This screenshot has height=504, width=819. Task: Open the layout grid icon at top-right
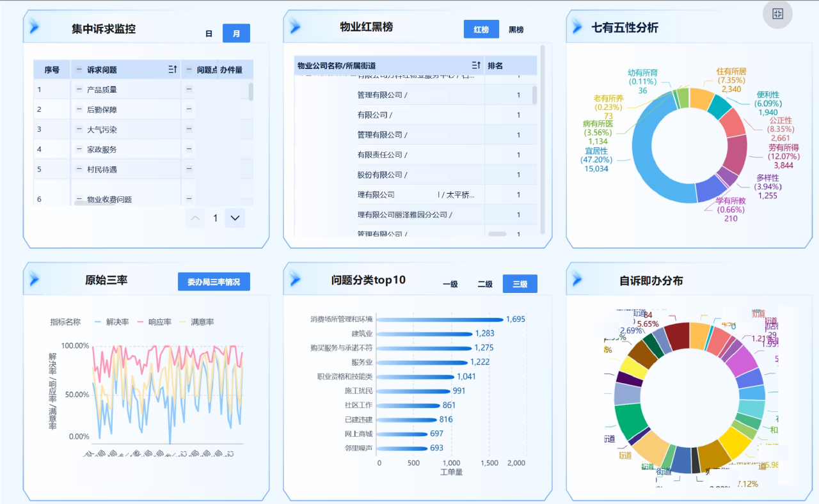[x=777, y=14]
